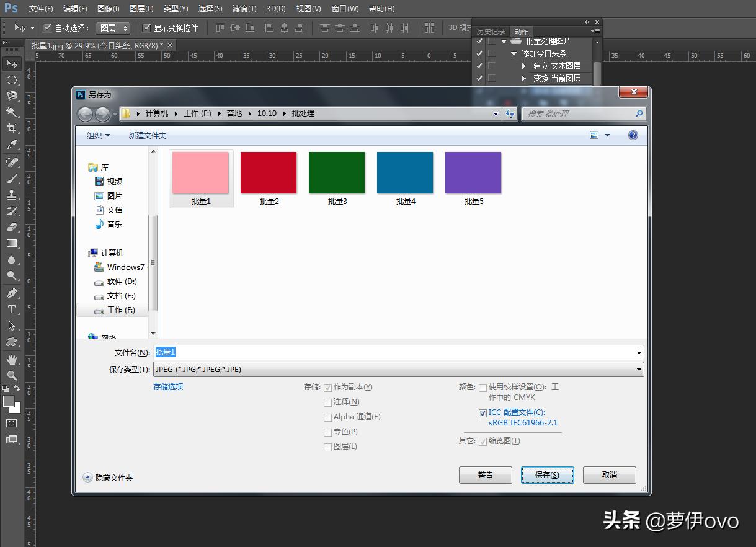Pick the Eyedropper tool
The width and height of the screenshot is (756, 547).
coord(12,145)
